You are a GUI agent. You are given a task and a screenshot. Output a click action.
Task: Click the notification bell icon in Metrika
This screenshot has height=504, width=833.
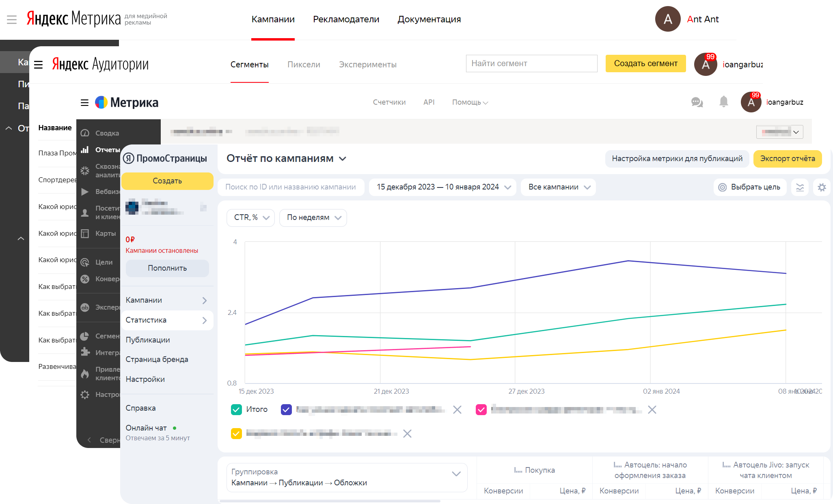pos(723,101)
